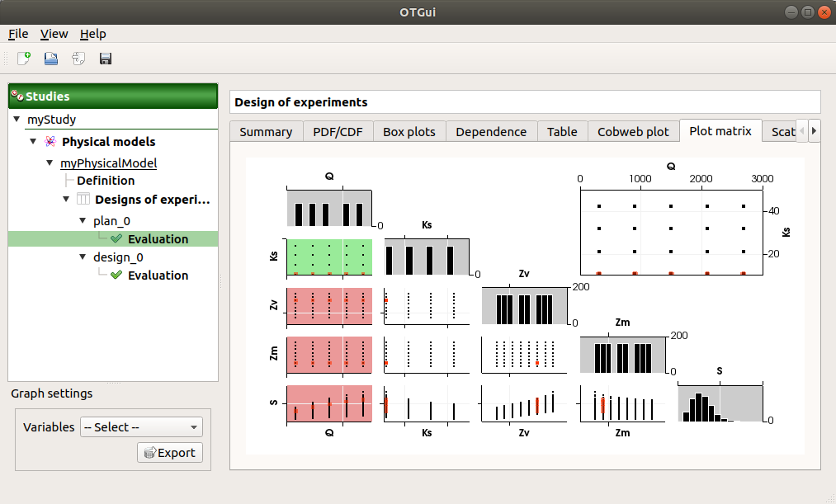Open the Variables selection dropdown
The width and height of the screenshot is (836, 504).
coord(141,427)
